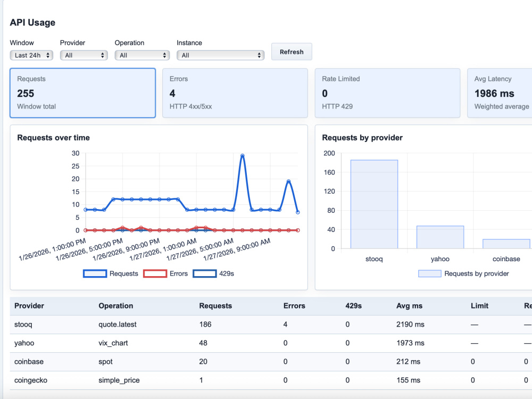Click the spot operation cell

pyautogui.click(x=105, y=362)
